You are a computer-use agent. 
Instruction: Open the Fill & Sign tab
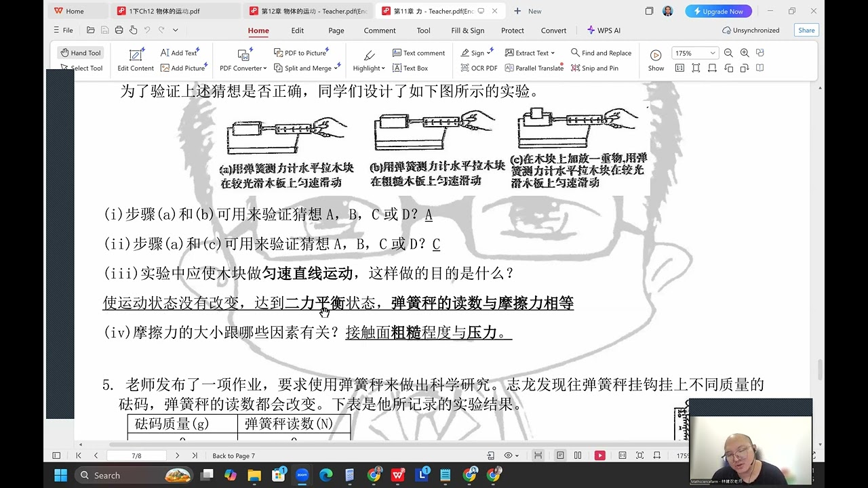(x=468, y=30)
